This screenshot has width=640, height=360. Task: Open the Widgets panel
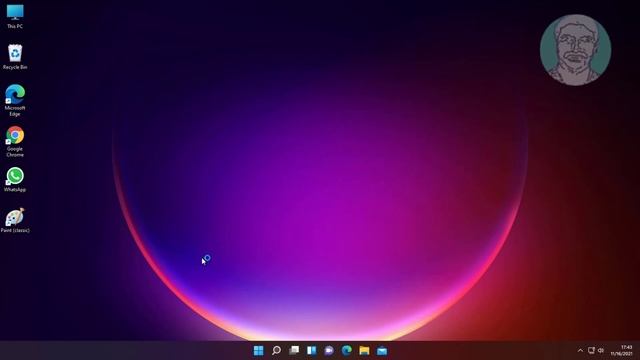[311, 350]
